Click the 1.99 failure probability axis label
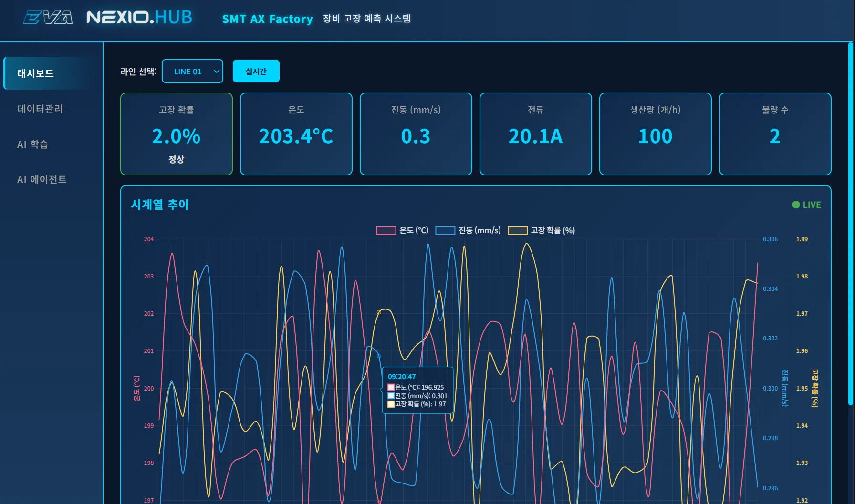The width and height of the screenshot is (855, 504). pyautogui.click(x=802, y=239)
